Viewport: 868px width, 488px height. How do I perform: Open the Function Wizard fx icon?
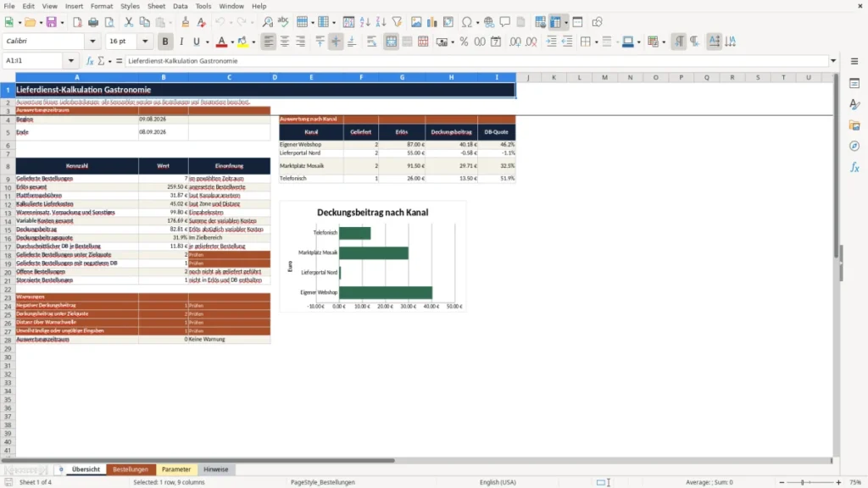90,61
